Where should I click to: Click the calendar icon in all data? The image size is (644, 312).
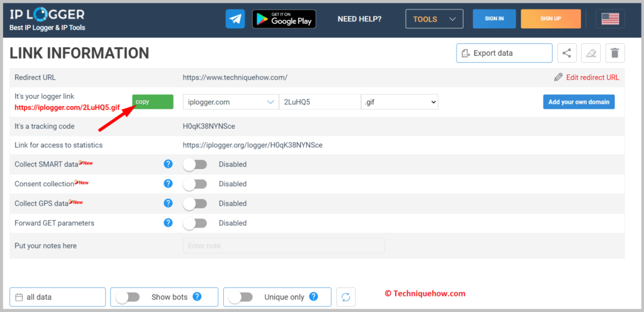[x=18, y=298]
